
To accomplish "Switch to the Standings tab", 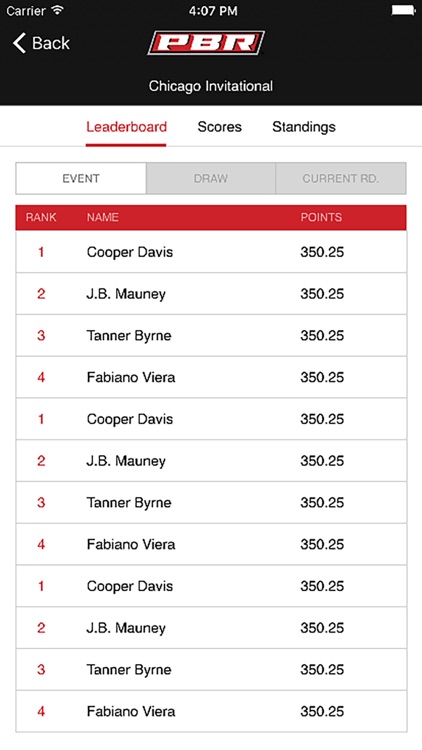I will (x=304, y=127).
